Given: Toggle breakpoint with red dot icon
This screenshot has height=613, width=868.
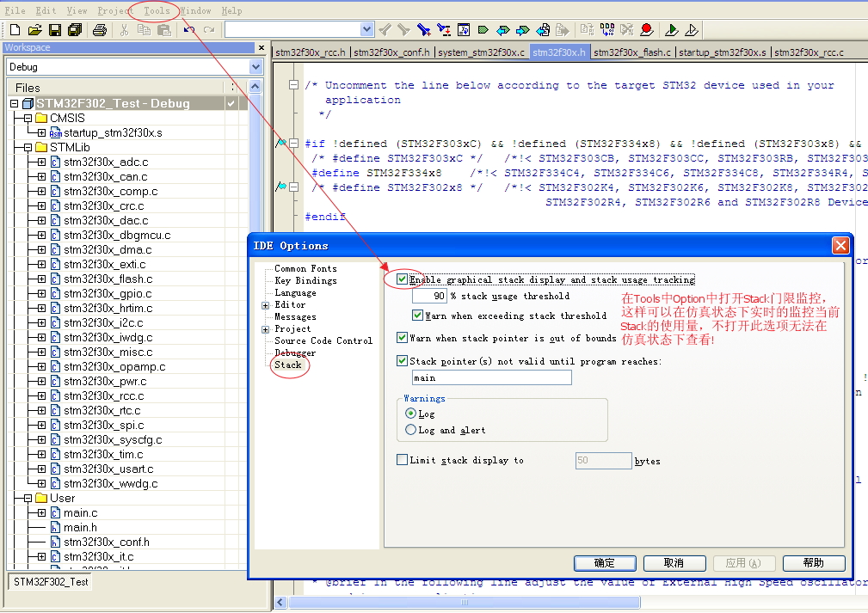Looking at the screenshot, I should 647,30.
